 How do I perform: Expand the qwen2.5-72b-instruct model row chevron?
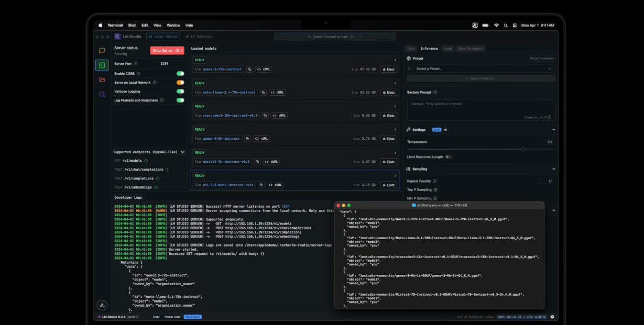395,60
